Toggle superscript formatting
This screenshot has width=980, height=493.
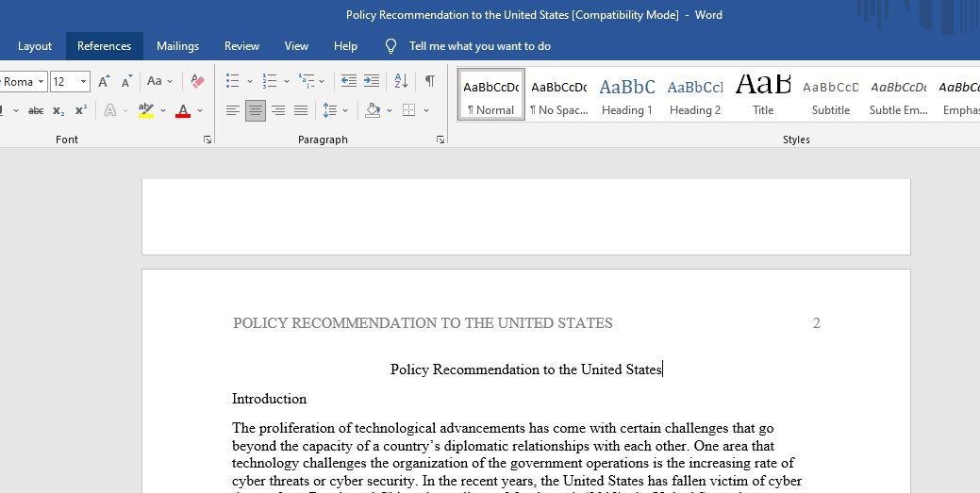click(x=80, y=110)
